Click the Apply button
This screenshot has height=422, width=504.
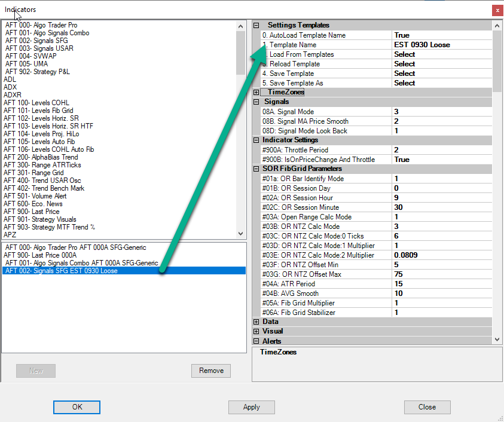252,407
